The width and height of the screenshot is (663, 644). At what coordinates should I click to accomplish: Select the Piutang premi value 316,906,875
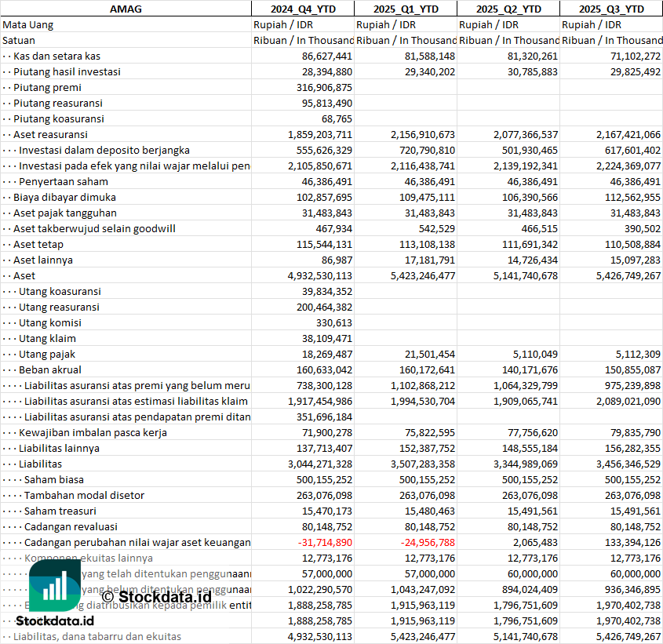pyautogui.click(x=319, y=87)
